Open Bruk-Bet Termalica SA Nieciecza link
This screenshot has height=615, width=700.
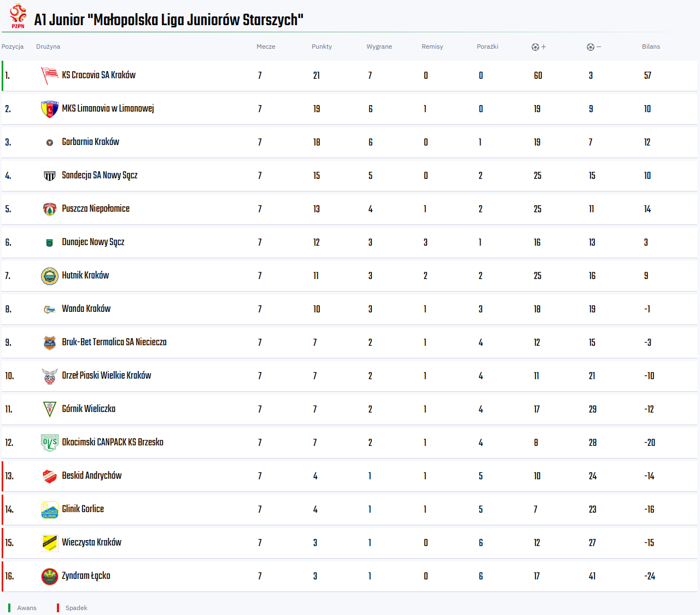[114, 342]
